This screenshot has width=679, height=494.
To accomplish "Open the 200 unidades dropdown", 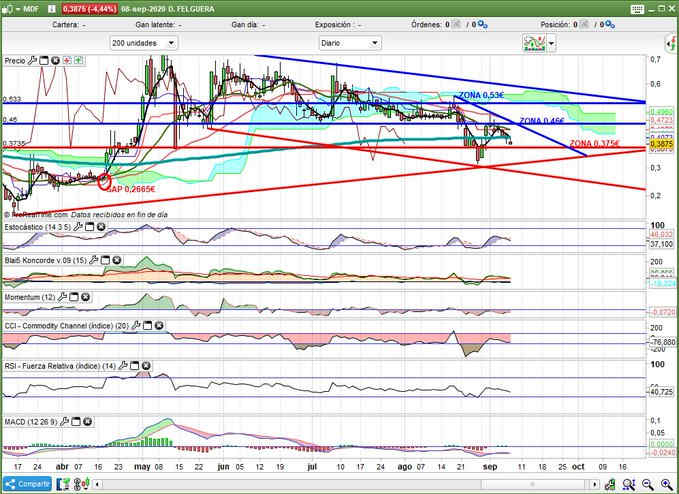I will coord(144,43).
